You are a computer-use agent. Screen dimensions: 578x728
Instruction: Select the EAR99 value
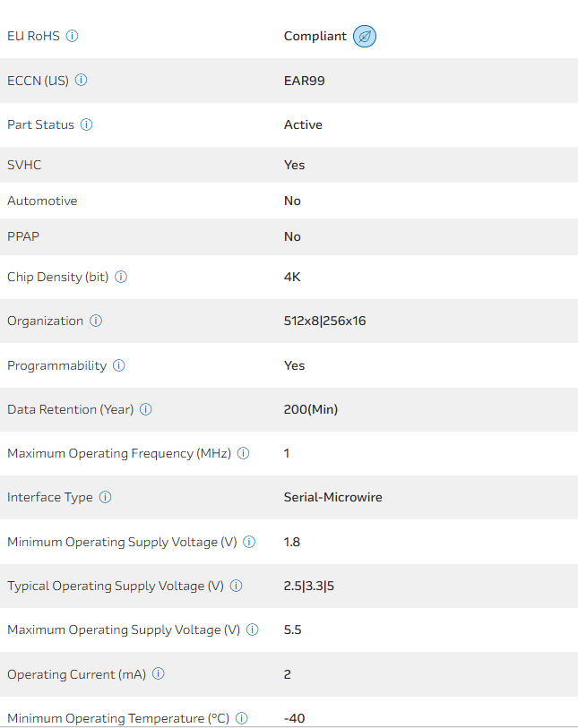point(304,81)
